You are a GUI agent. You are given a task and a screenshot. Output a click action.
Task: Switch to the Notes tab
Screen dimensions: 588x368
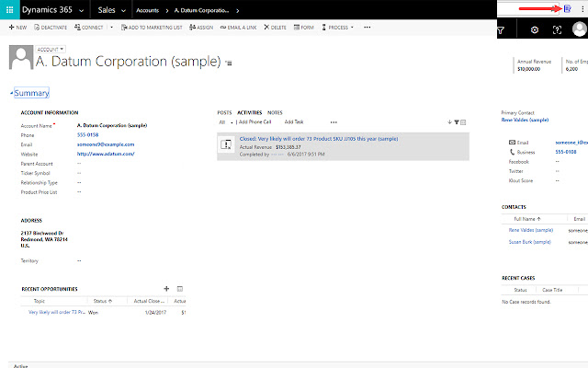tap(275, 112)
